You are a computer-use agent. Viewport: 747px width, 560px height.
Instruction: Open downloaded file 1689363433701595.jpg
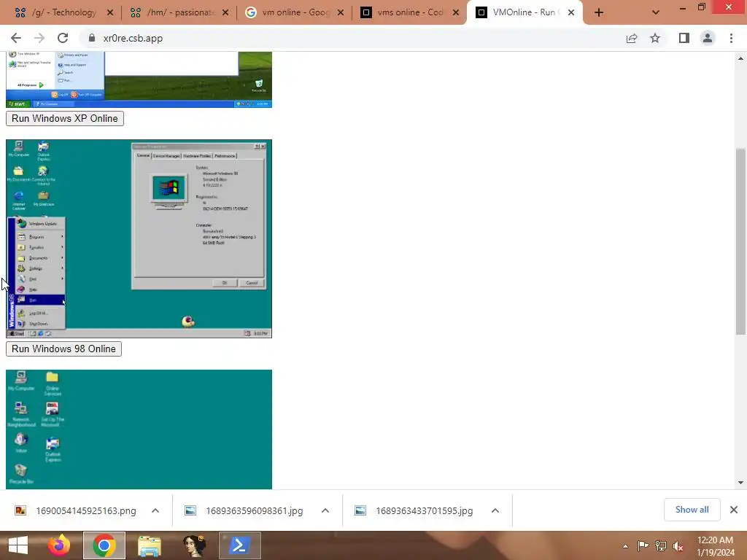(414, 511)
